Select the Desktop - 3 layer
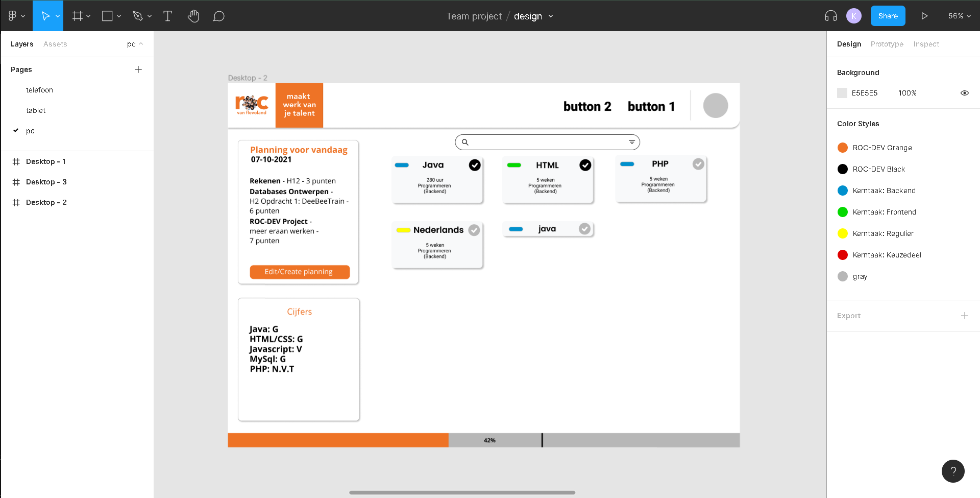 pos(46,182)
